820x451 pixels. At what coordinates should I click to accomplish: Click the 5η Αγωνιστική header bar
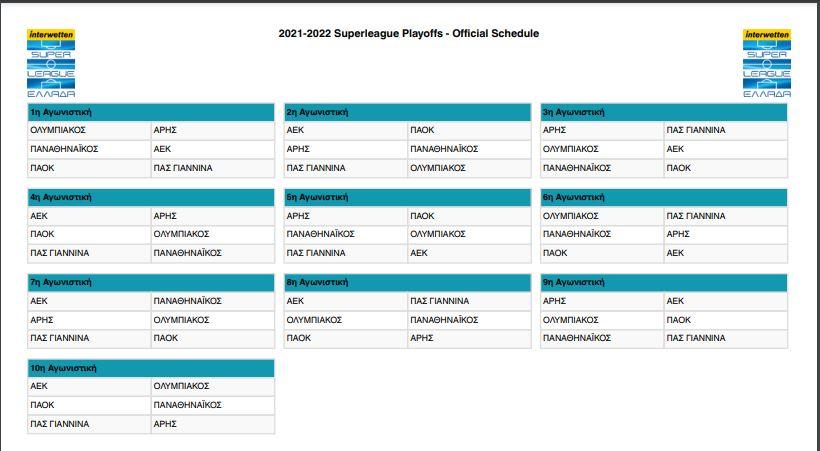coord(408,197)
